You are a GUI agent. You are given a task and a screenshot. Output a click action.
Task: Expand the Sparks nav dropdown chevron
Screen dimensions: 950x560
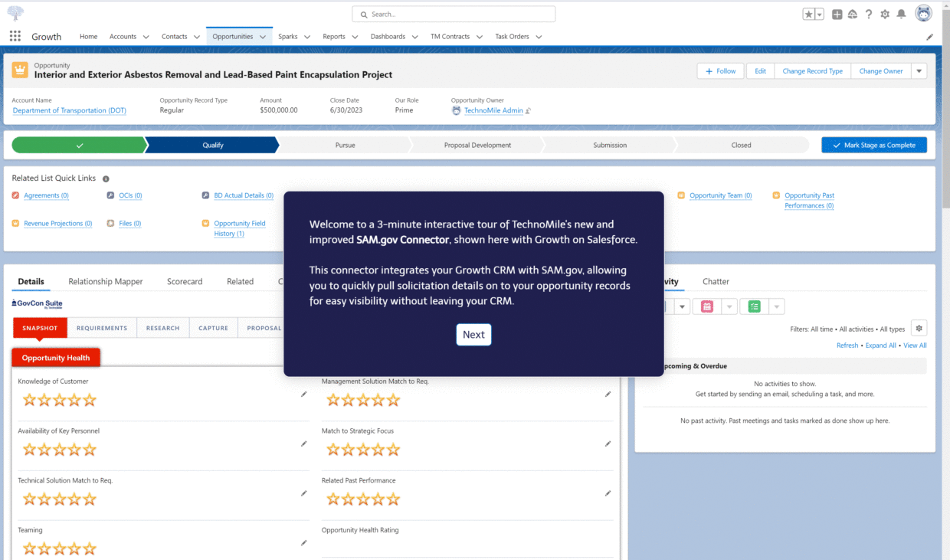click(307, 37)
